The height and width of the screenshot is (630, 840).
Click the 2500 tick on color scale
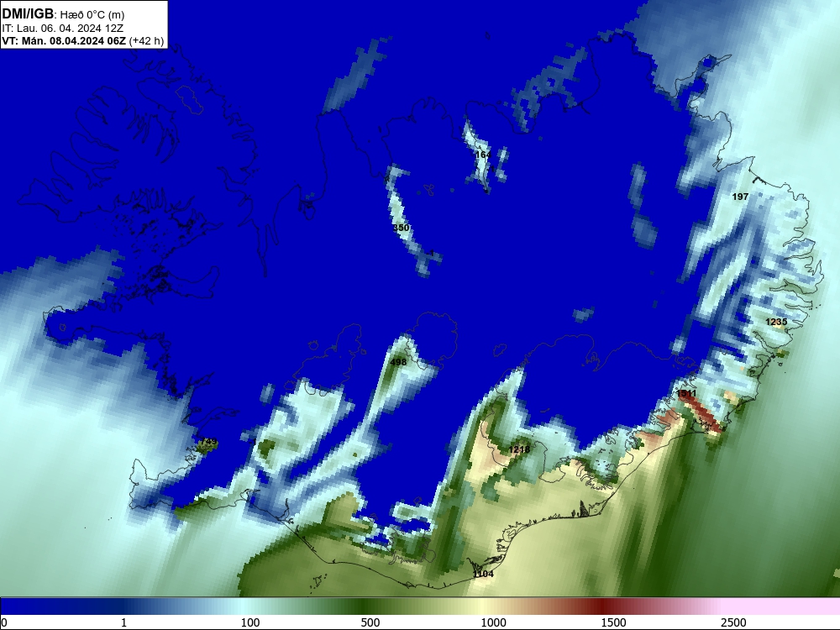coord(733,622)
